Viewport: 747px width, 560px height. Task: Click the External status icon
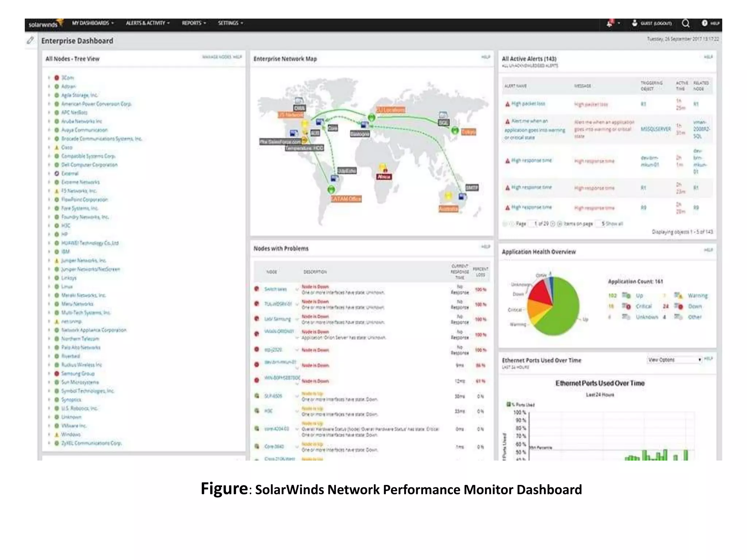point(57,174)
